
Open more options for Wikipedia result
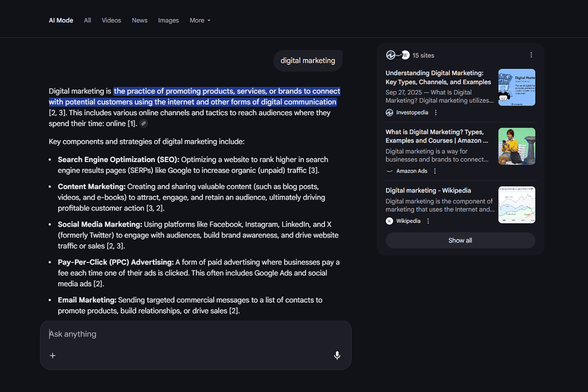pos(428,221)
